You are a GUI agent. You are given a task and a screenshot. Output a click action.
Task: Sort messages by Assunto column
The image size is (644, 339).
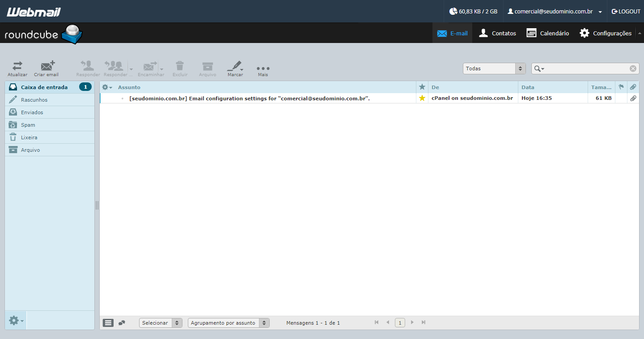click(x=129, y=87)
